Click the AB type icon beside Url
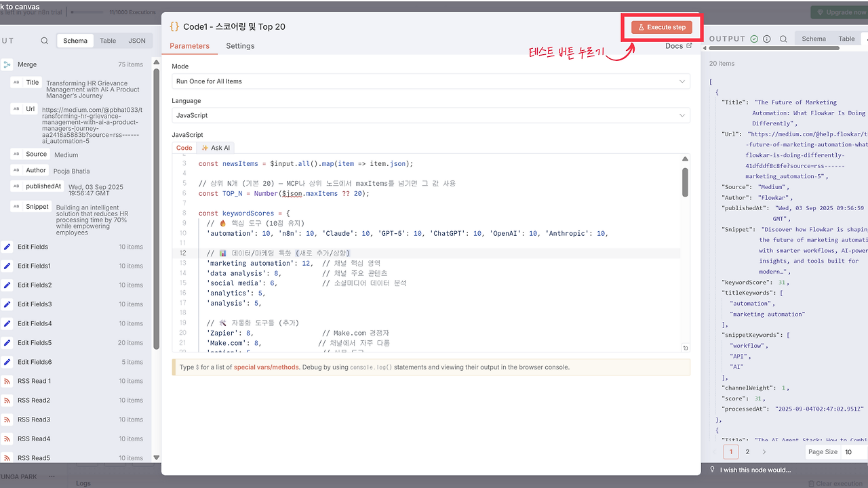The image size is (868, 488). [x=16, y=108]
